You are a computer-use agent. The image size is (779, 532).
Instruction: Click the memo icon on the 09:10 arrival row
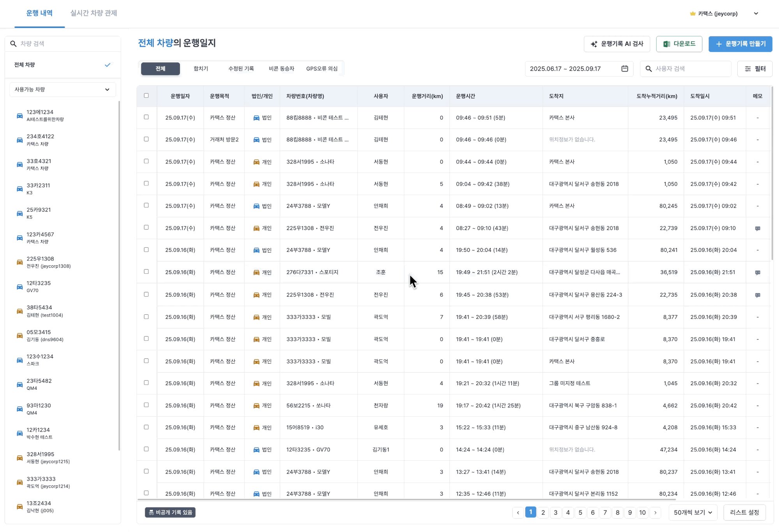click(758, 229)
